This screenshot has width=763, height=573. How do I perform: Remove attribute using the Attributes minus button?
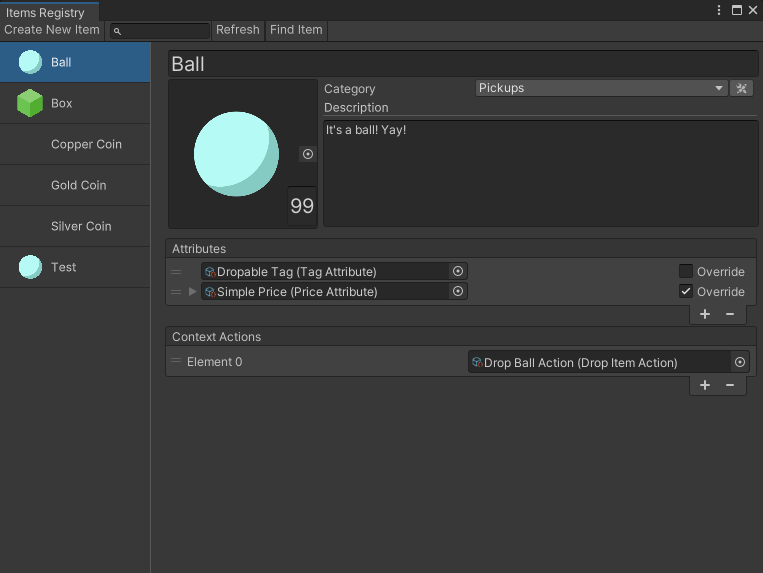(730, 314)
